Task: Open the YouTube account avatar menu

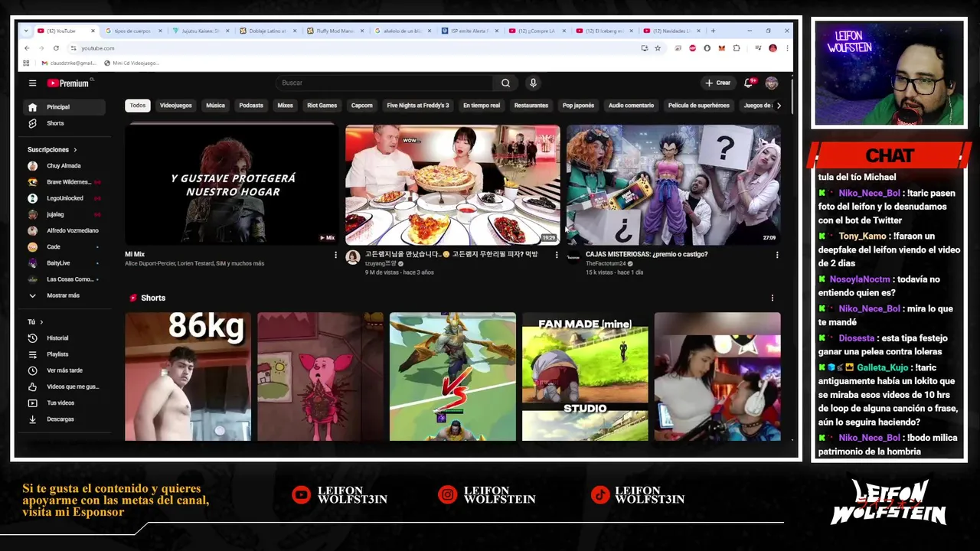Action: coord(771,83)
